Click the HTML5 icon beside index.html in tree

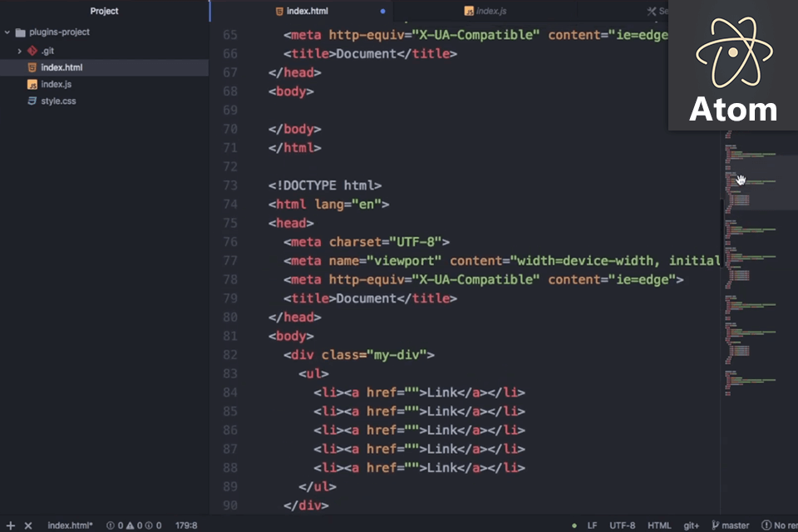pyautogui.click(x=32, y=67)
